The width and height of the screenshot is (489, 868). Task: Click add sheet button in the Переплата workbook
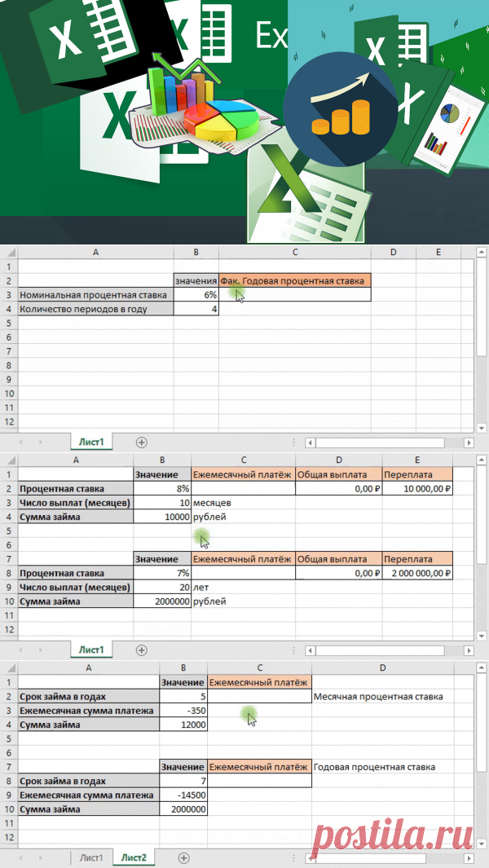pyautogui.click(x=142, y=650)
